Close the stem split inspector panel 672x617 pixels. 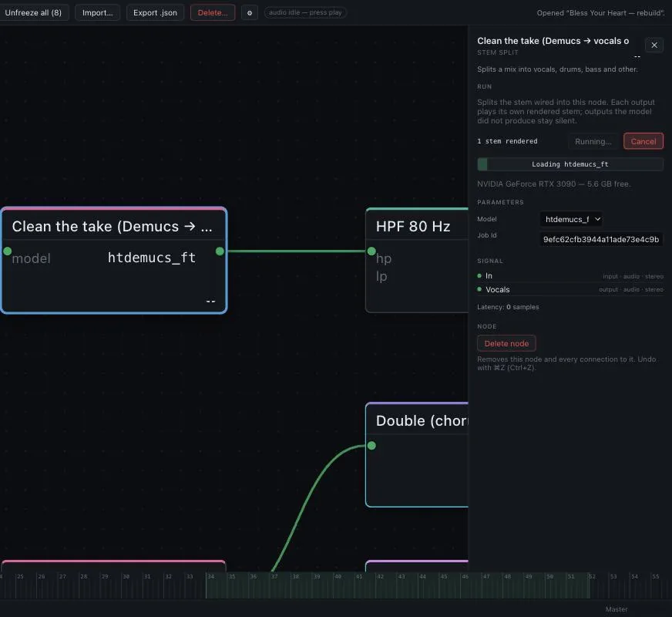[654, 45]
